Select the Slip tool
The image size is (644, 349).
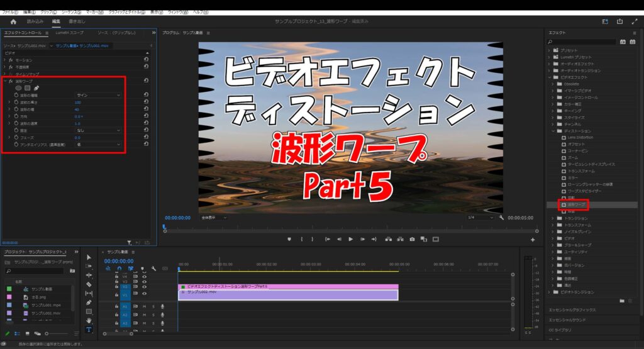point(89,294)
